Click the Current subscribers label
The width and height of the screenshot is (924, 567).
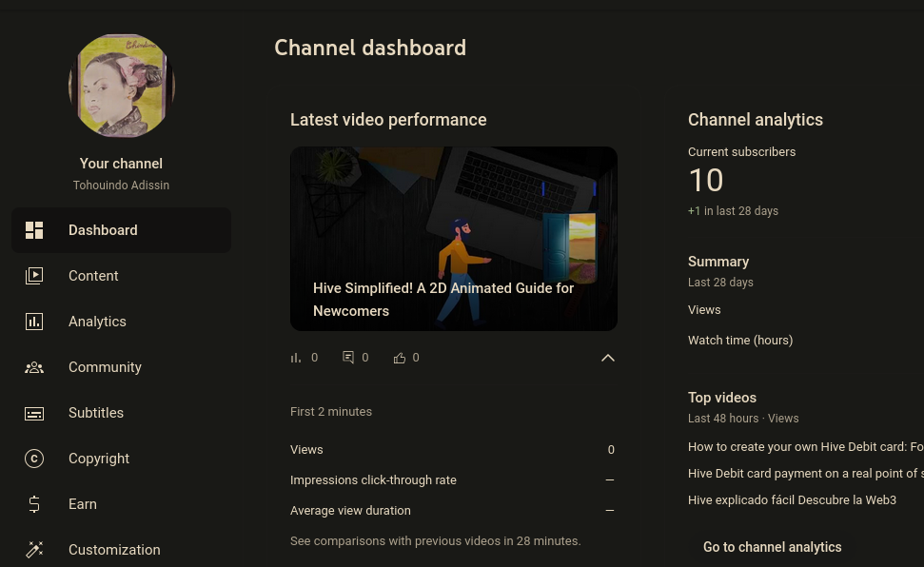tap(741, 151)
